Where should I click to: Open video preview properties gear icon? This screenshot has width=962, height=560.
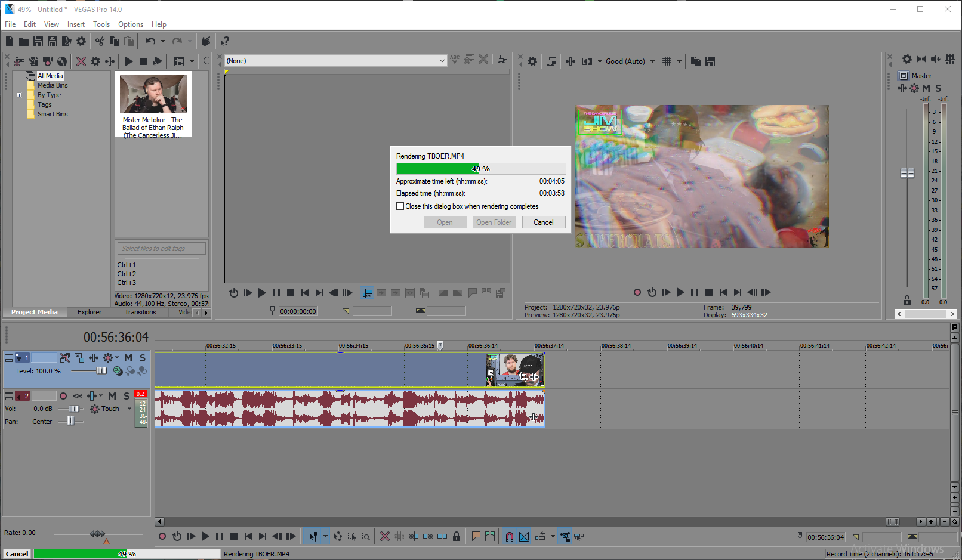532,61
